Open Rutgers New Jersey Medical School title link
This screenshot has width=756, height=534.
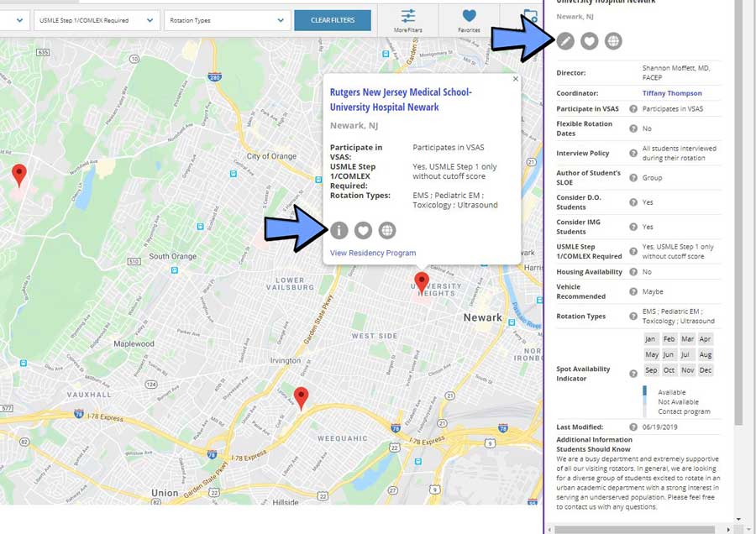pyautogui.click(x=401, y=100)
